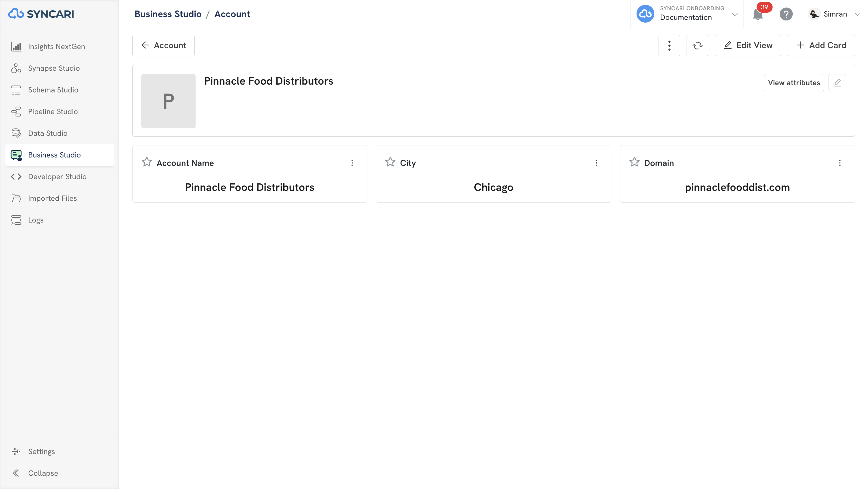Click the Schema Studio icon
The height and width of the screenshot is (489, 868).
pos(16,90)
